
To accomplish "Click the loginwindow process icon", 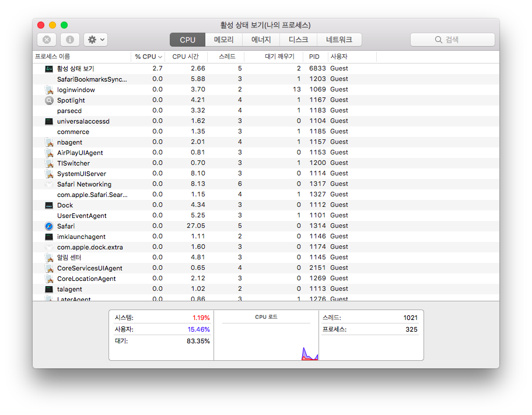I will click(49, 89).
